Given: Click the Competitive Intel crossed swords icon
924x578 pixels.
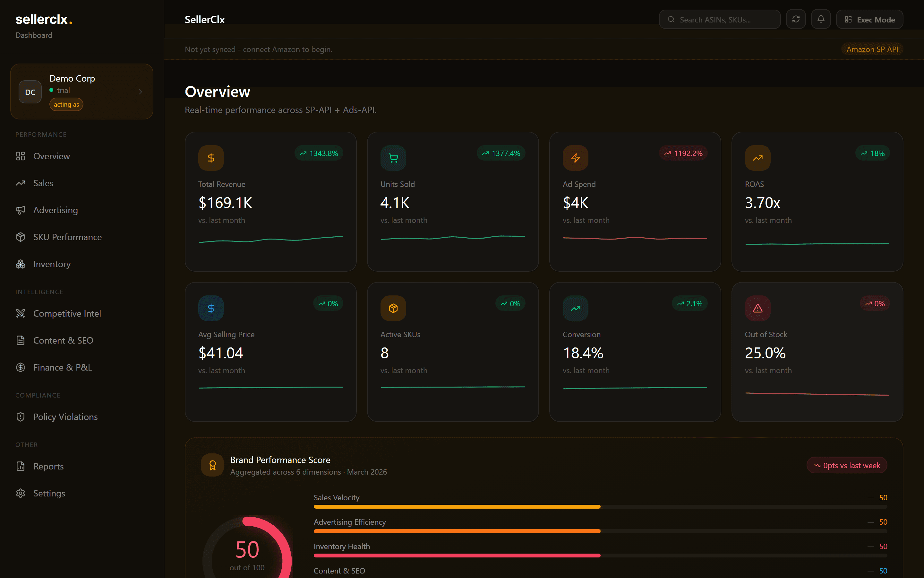Looking at the screenshot, I should [21, 313].
